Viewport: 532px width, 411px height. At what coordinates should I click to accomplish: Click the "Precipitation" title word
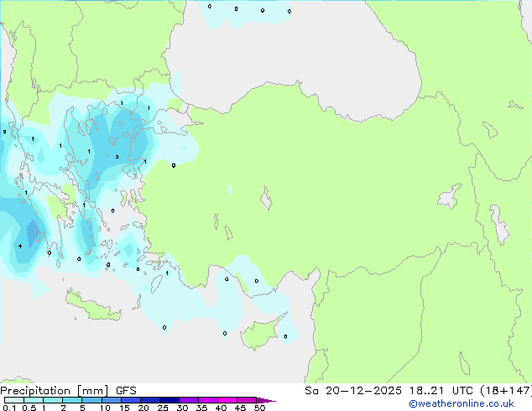(35, 391)
